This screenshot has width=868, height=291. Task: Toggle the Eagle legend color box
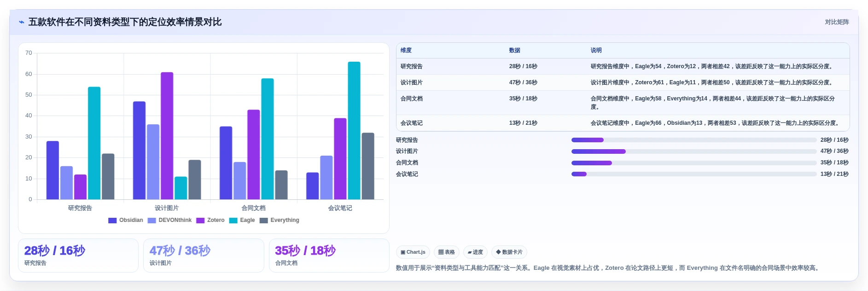pos(233,221)
